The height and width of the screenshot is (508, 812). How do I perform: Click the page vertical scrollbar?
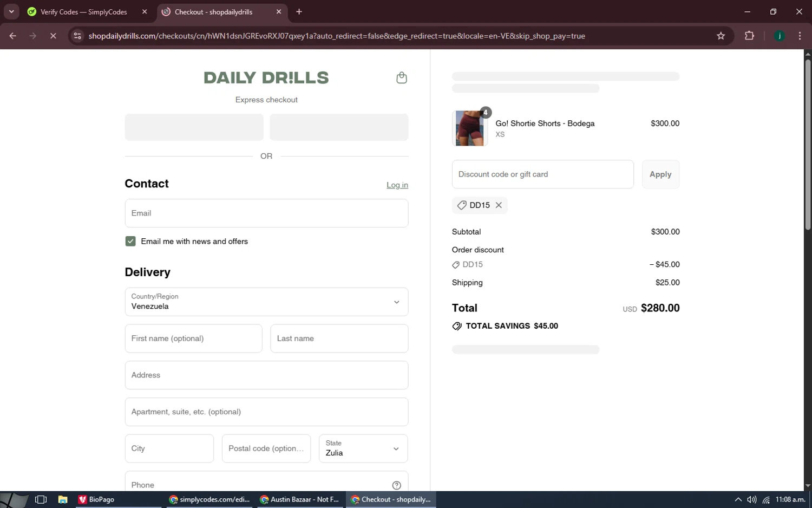808,144
